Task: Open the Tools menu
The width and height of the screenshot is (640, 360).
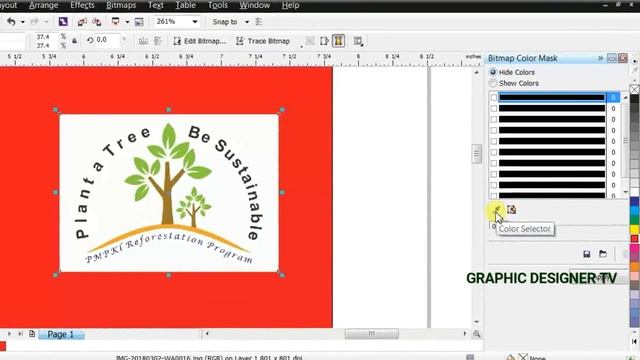Action: tap(218, 5)
